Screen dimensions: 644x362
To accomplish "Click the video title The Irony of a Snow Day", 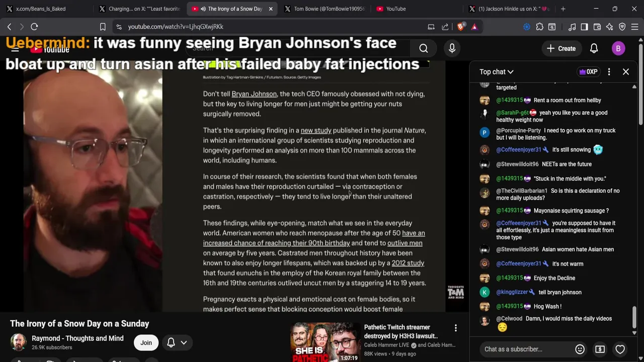I will tap(79, 324).
